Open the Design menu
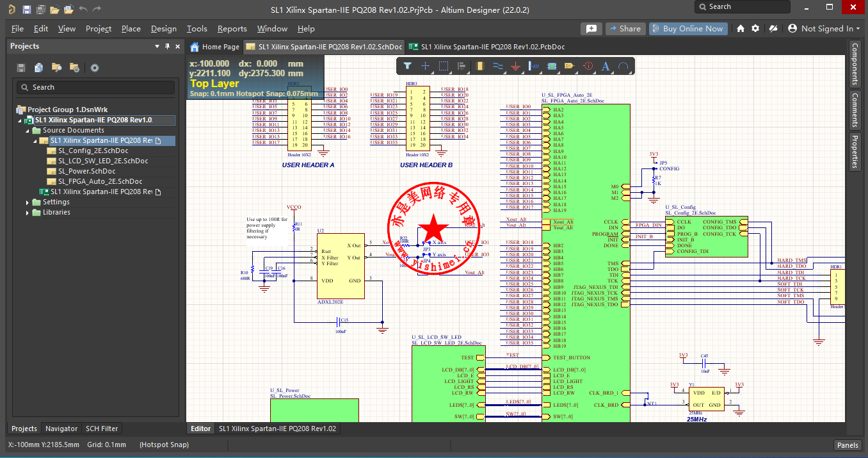Screen dimensions: 868x458 164,29
